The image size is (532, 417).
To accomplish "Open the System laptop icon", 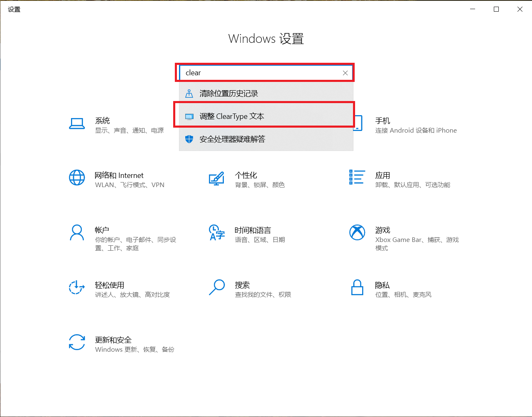I will [77, 123].
